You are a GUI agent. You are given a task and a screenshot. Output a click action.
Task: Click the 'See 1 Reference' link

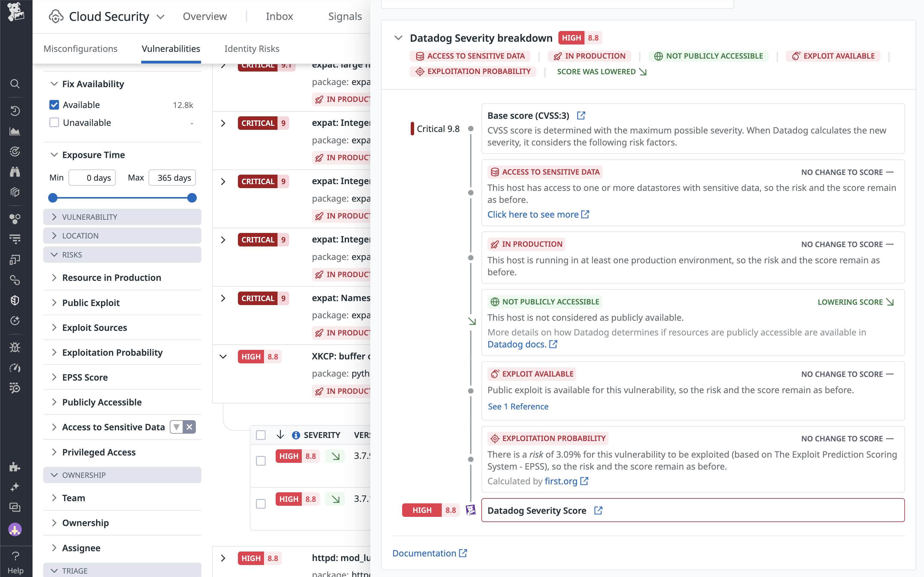click(x=518, y=406)
